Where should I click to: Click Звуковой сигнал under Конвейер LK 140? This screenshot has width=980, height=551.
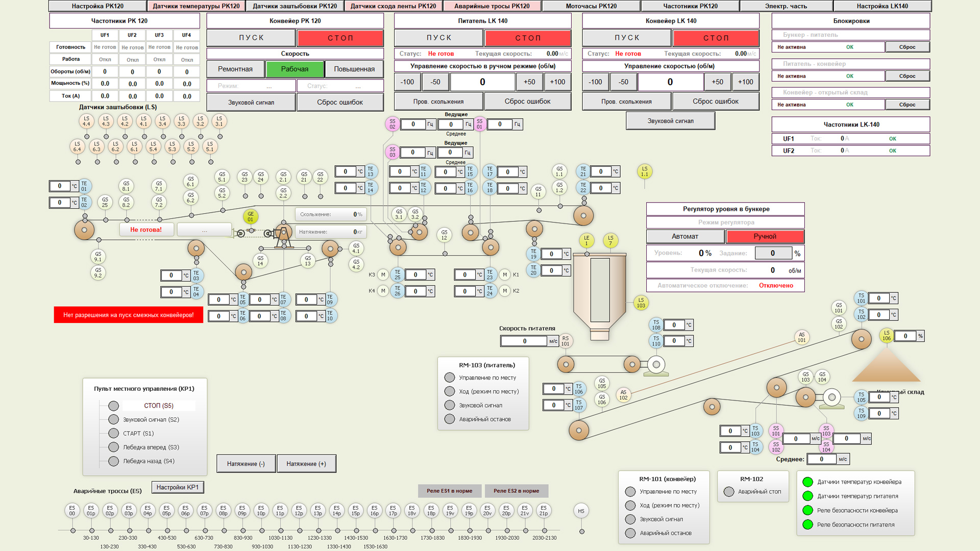670,121
